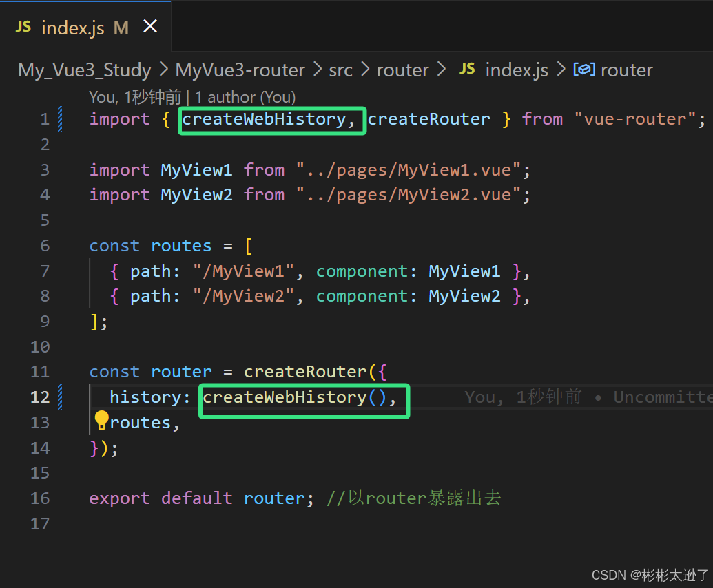
Task: Click the router symbol variable icon in breadcrumb
Action: coord(584,70)
